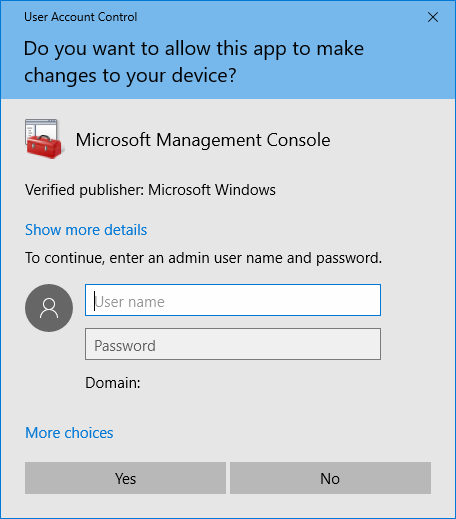
Task: Decline the elevation with No
Action: click(330, 478)
